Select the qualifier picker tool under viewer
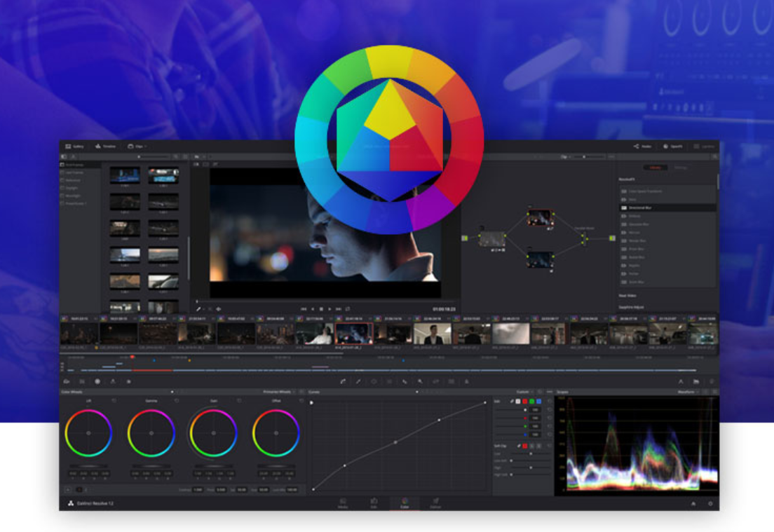The image size is (774, 532). pos(199,309)
